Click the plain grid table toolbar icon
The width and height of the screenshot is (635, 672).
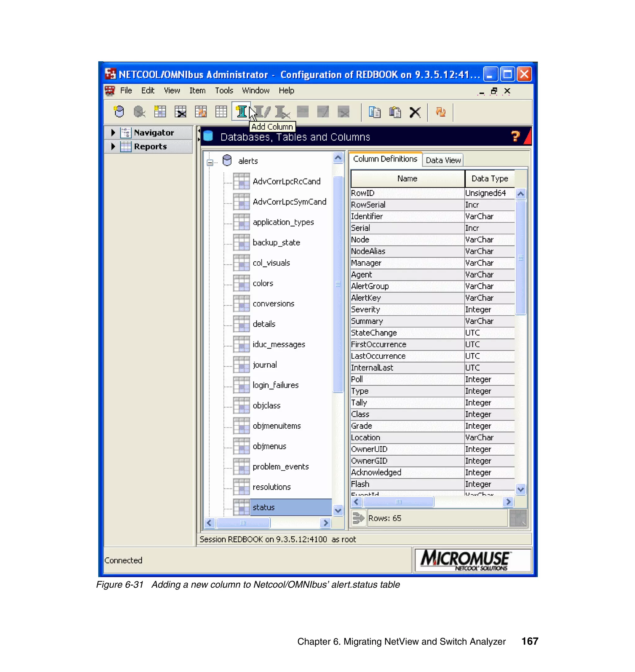click(x=221, y=111)
